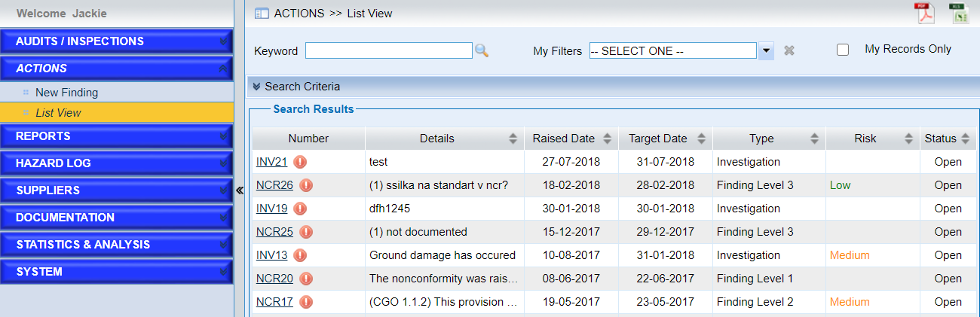Click the alert icon next to INV21

(300, 162)
